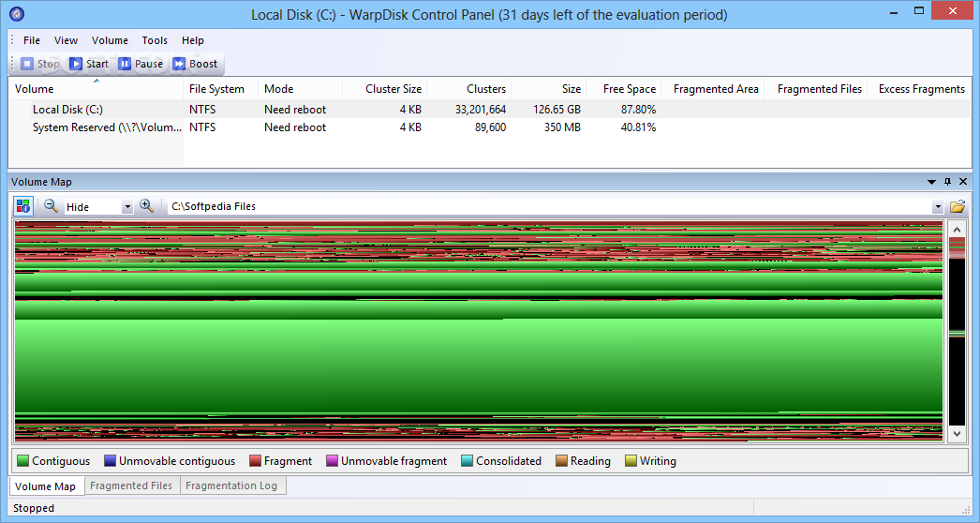Screen dimensions: 980x523
Task: Sort by the Excess Fragments column header
Action: (919, 89)
